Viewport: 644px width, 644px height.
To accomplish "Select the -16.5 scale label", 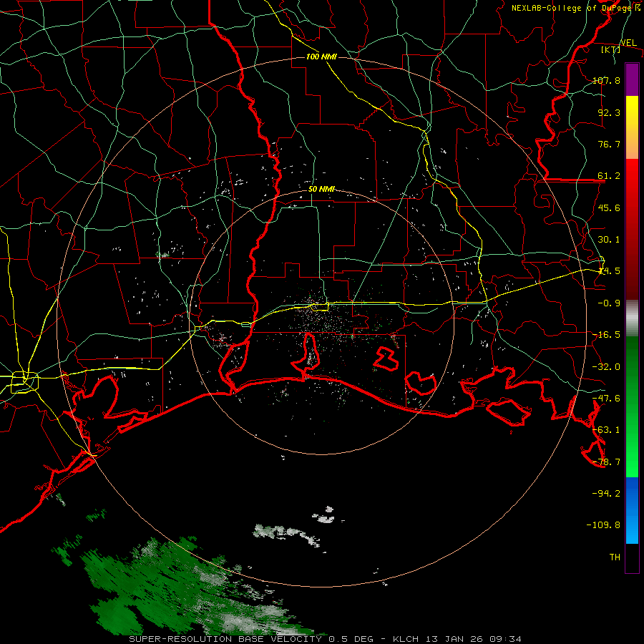I will tap(606, 335).
